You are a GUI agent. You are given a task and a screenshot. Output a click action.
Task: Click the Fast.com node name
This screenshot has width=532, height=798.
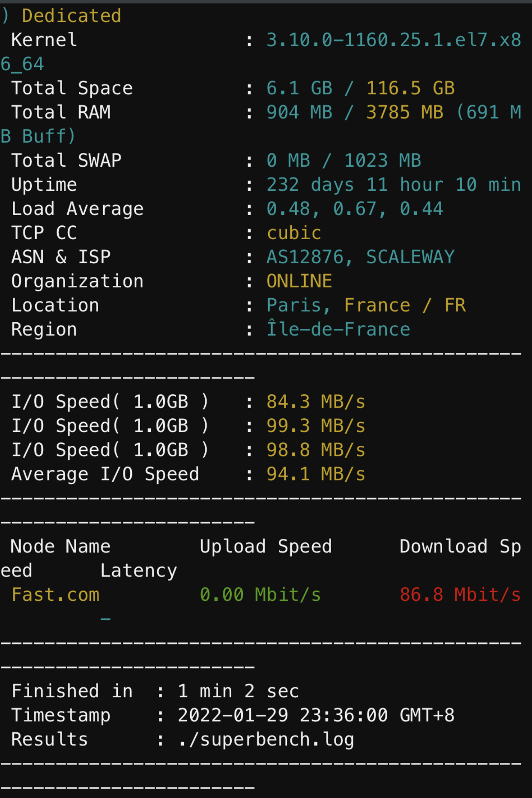pos(56,595)
